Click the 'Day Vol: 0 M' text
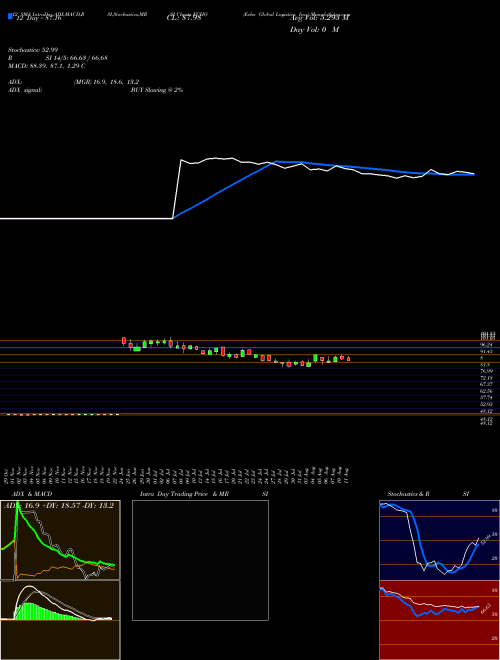Screen dimensions: 500x660 point(314,30)
